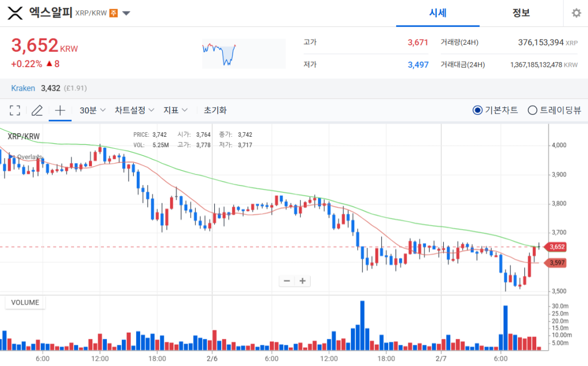Click the 4,000 price axis label
This screenshot has width=588, height=366.
click(x=559, y=145)
